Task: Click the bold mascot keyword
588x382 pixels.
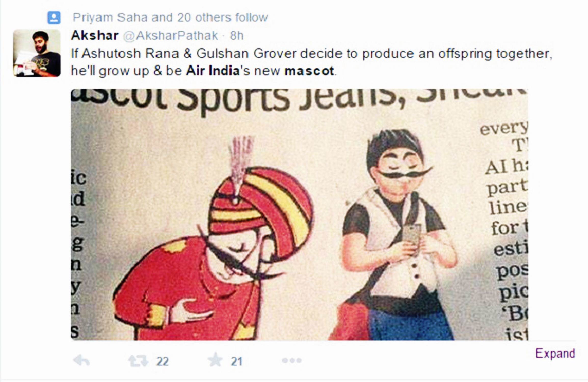Action: (x=309, y=71)
